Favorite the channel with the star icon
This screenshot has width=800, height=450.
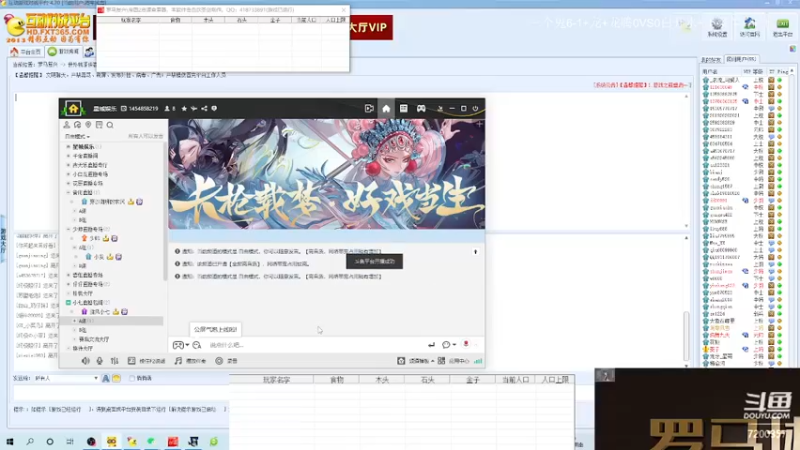coord(184,109)
